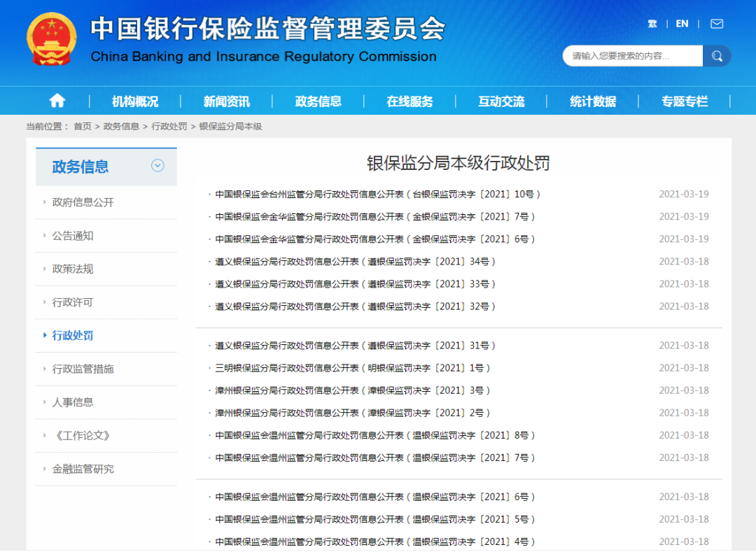Open 互动交流 menu
This screenshot has height=552, width=756.
pos(501,101)
